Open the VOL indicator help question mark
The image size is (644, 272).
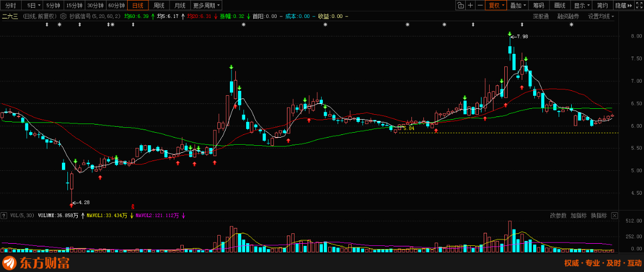coord(4,215)
